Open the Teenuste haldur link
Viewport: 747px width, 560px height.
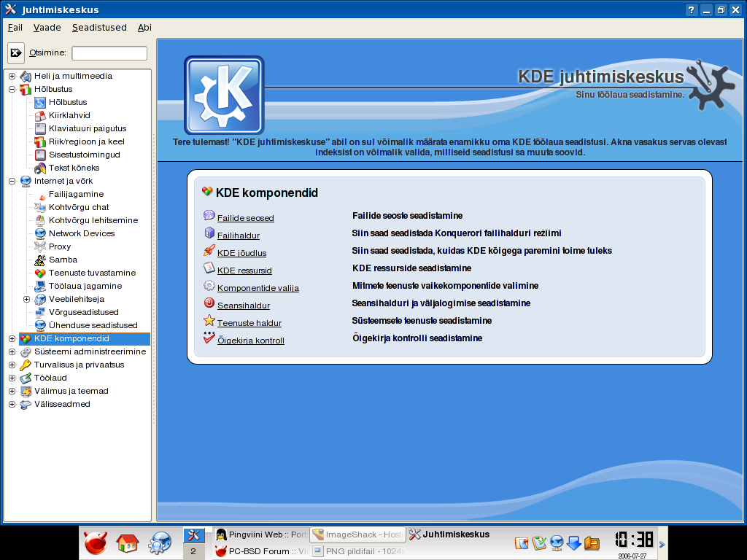pyautogui.click(x=249, y=323)
